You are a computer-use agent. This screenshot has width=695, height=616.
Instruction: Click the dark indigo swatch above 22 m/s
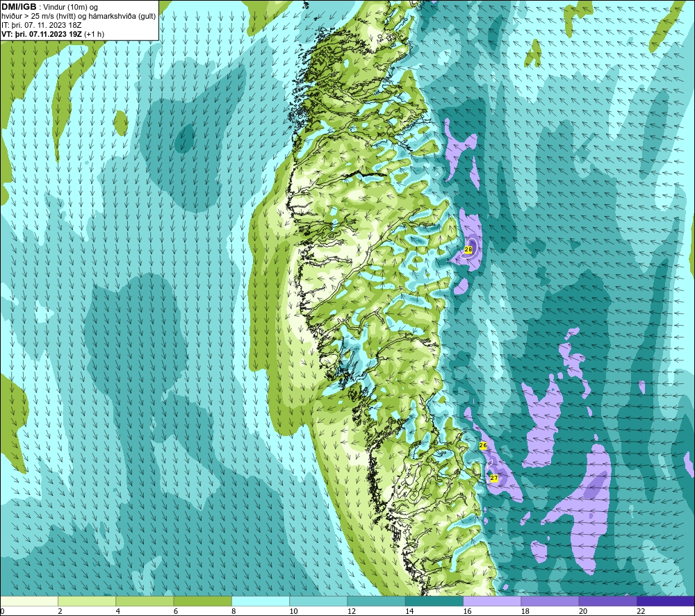(x=666, y=601)
